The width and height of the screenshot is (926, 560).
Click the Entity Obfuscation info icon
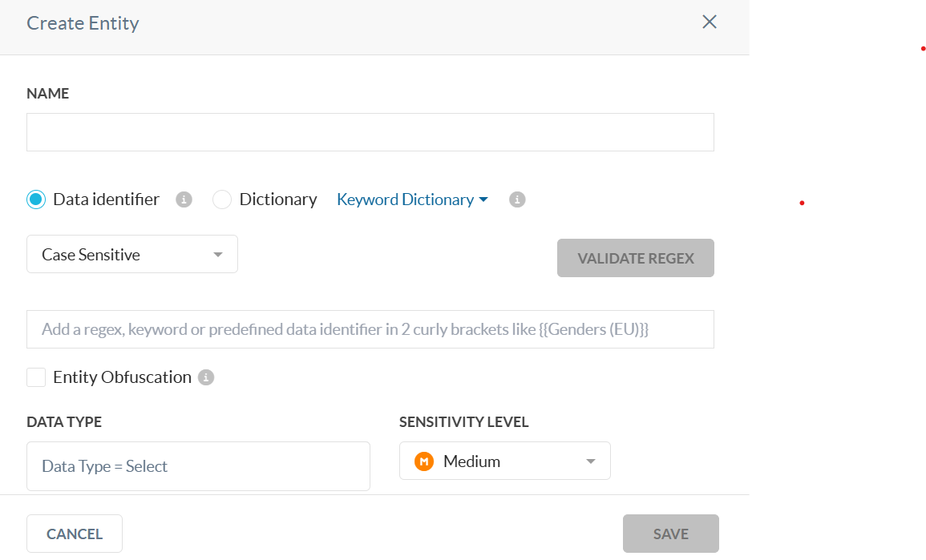(205, 377)
